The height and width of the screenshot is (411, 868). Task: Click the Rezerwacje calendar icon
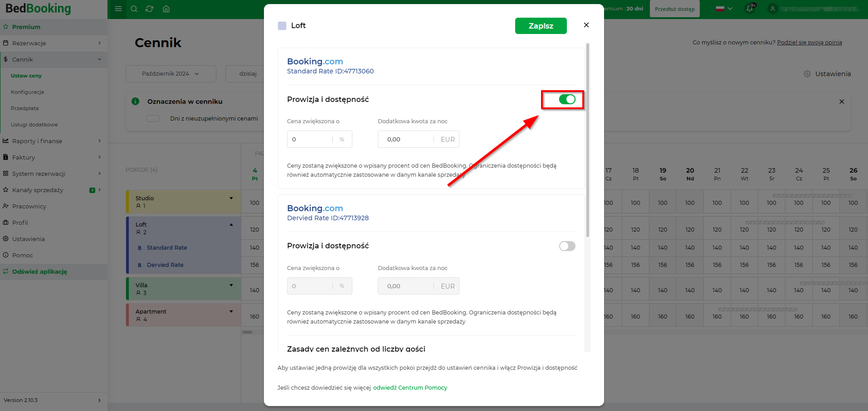[5, 43]
